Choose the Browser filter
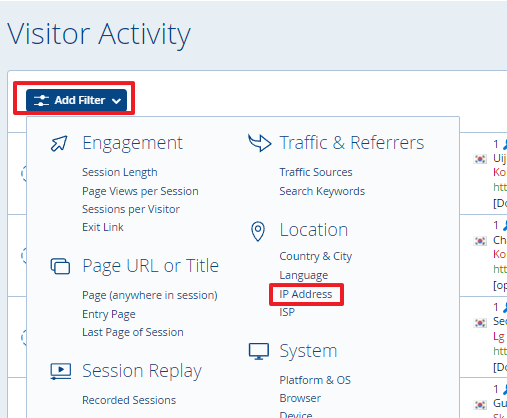 tap(300, 398)
